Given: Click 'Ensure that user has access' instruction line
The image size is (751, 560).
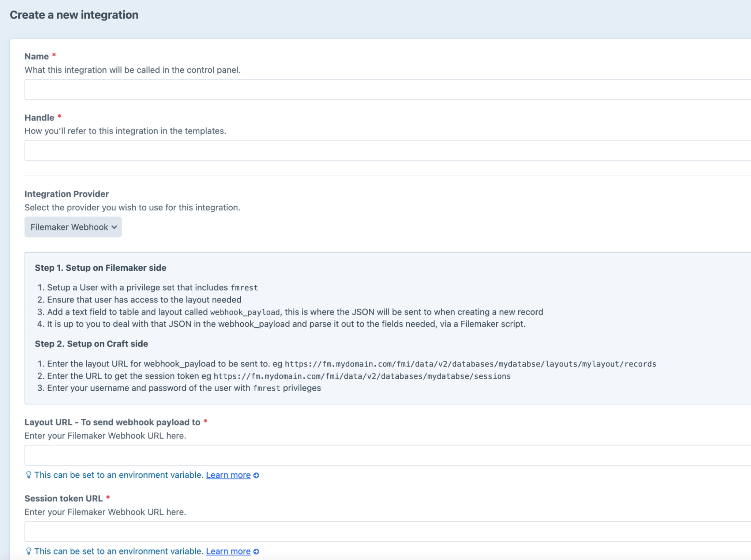Looking at the screenshot, I should [x=144, y=300].
